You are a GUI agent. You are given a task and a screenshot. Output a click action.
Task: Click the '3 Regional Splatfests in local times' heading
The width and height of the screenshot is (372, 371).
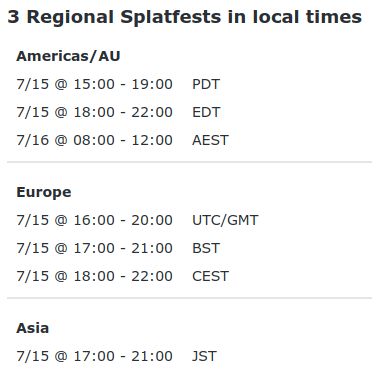(184, 17)
